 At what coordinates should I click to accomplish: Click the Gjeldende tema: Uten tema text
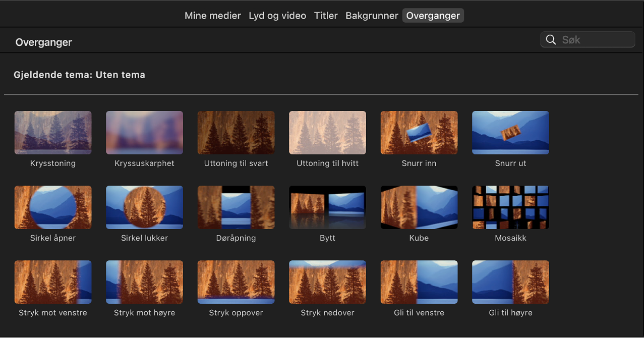click(x=80, y=75)
